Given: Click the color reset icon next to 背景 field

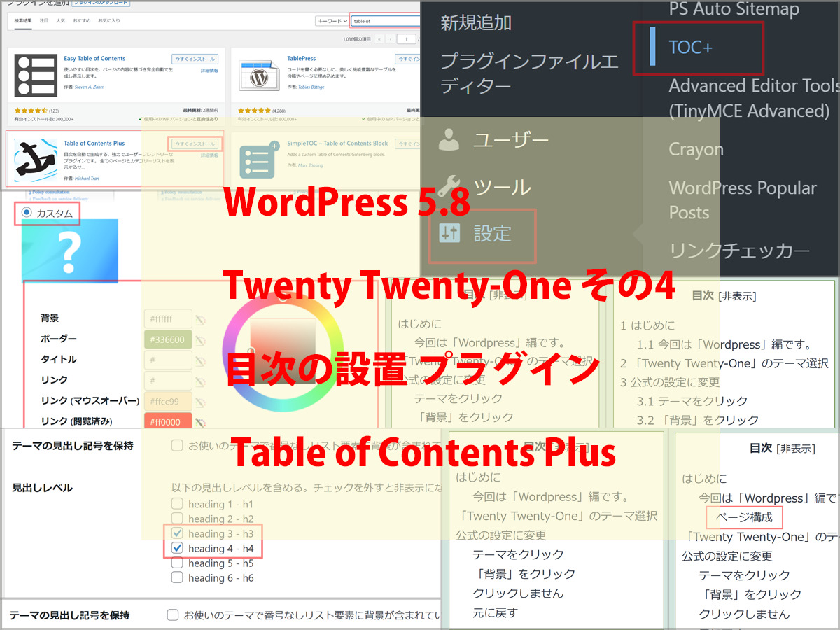Looking at the screenshot, I should tap(201, 320).
